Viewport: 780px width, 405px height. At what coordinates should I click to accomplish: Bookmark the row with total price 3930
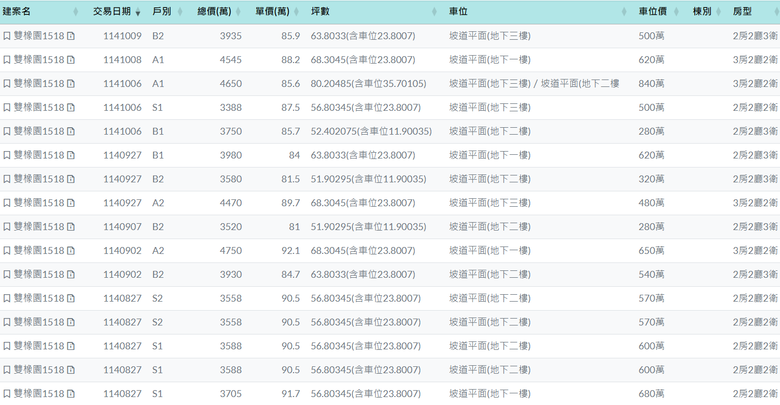6,275
